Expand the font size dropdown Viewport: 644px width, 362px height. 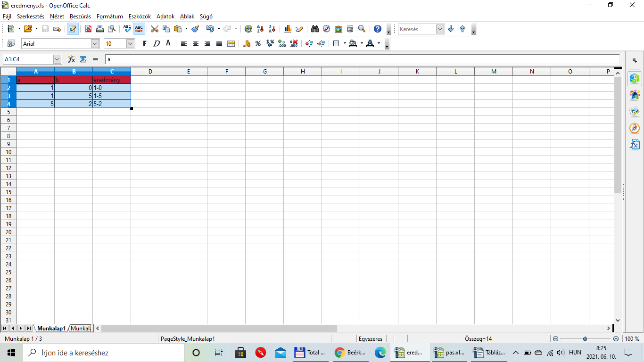point(131,43)
